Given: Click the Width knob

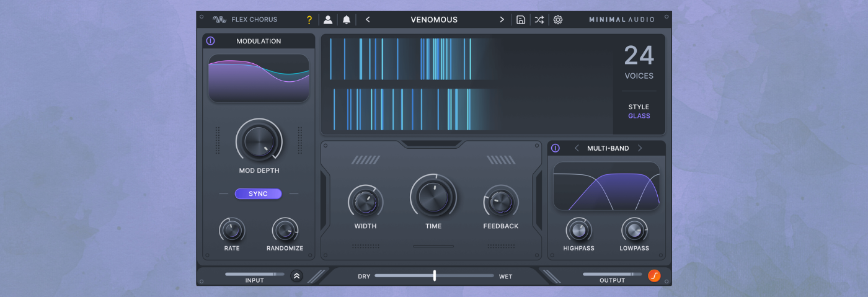Looking at the screenshot, I should 365,202.
